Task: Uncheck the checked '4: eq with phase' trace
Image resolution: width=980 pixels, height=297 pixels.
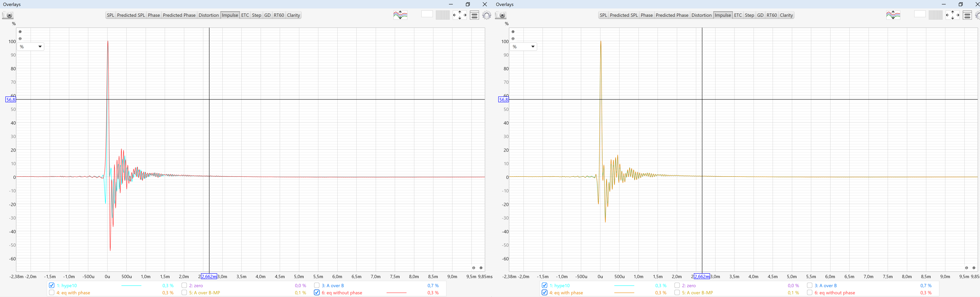Action: (x=544, y=292)
